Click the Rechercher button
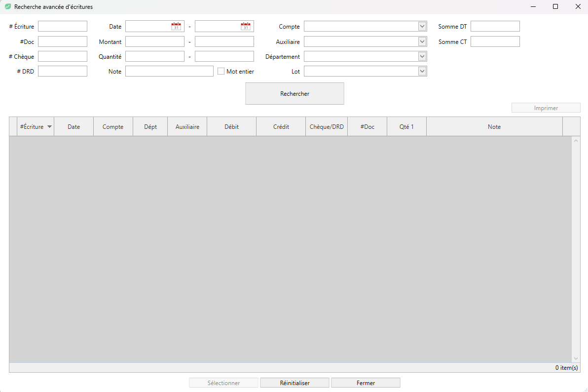 (295, 93)
